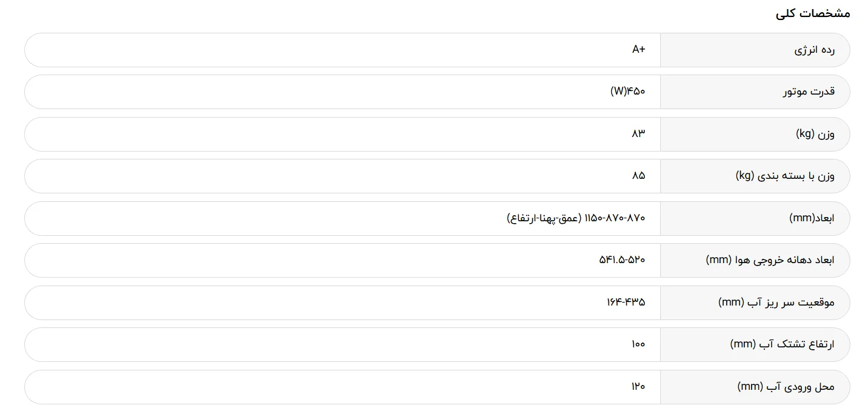Click the مشخصات کلی heading
This screenshot has height=408, width=868.
pyautogui.click(x=813, y=13)
